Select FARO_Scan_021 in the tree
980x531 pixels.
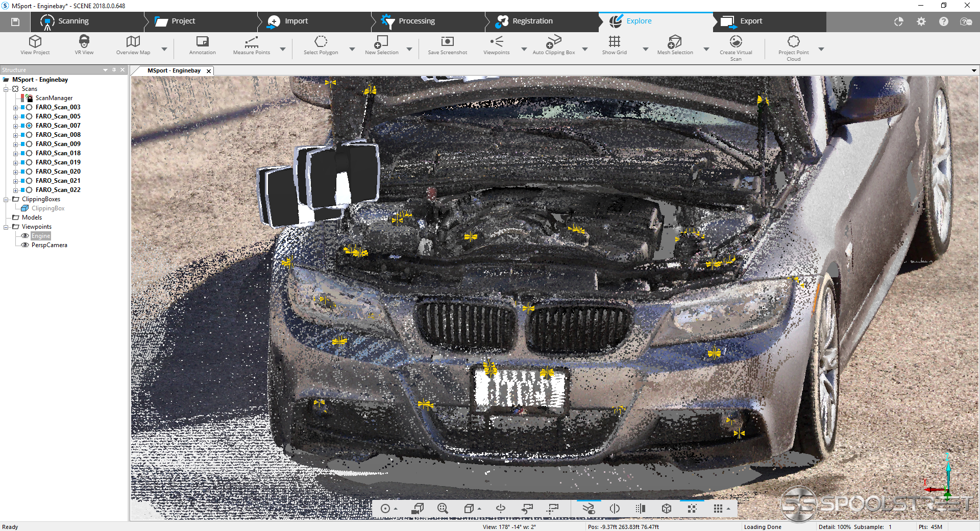[58, 181]
